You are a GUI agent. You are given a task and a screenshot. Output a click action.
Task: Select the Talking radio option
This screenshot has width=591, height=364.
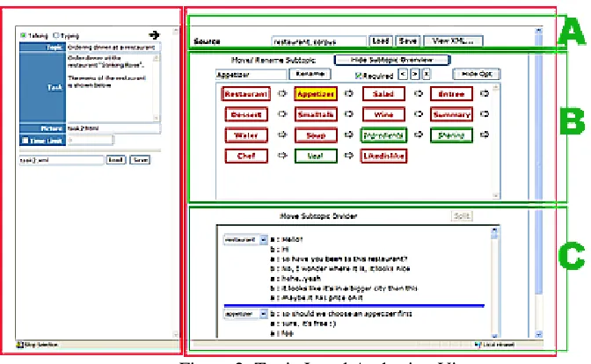[23, 35]
